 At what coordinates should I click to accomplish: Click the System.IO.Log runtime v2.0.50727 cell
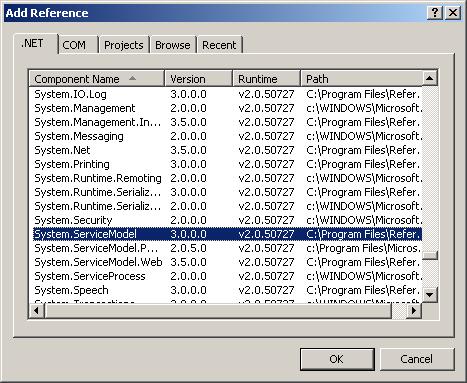pyautogui.click(x=266, y=94)
